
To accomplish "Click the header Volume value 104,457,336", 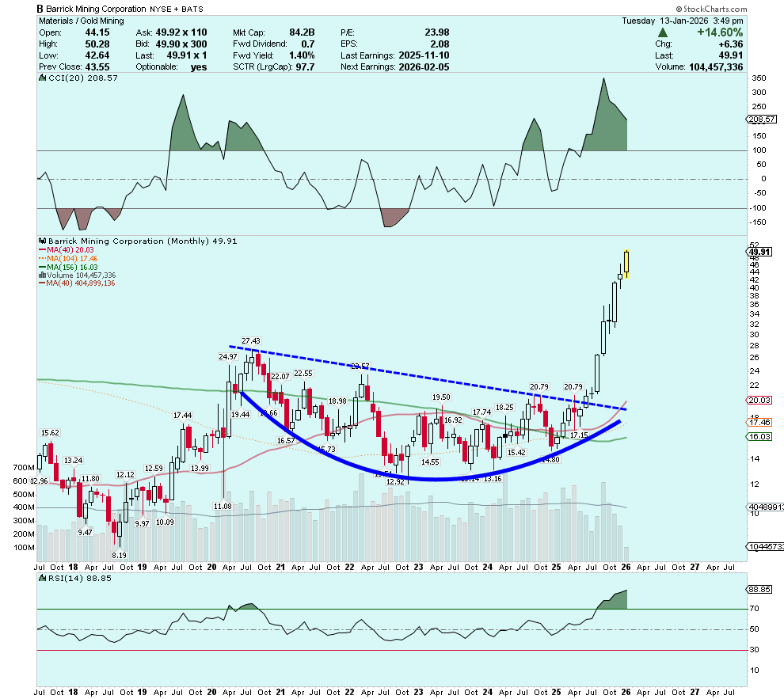I will pos(716,67).
